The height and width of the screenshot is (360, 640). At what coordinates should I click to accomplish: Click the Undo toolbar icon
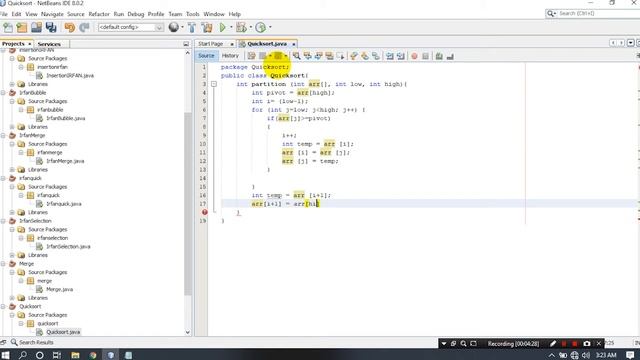(x=69, y=27)
